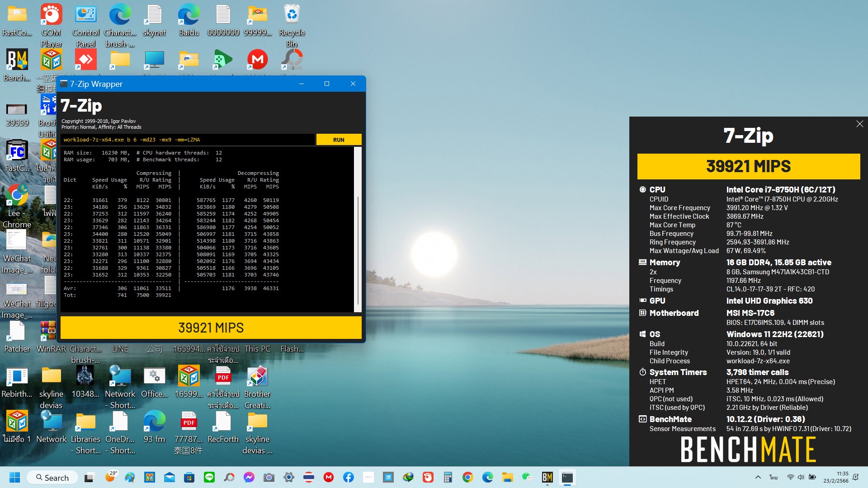868x488 pixels.
Task: Click the System Timers clock icon
Action: [642, 372]
